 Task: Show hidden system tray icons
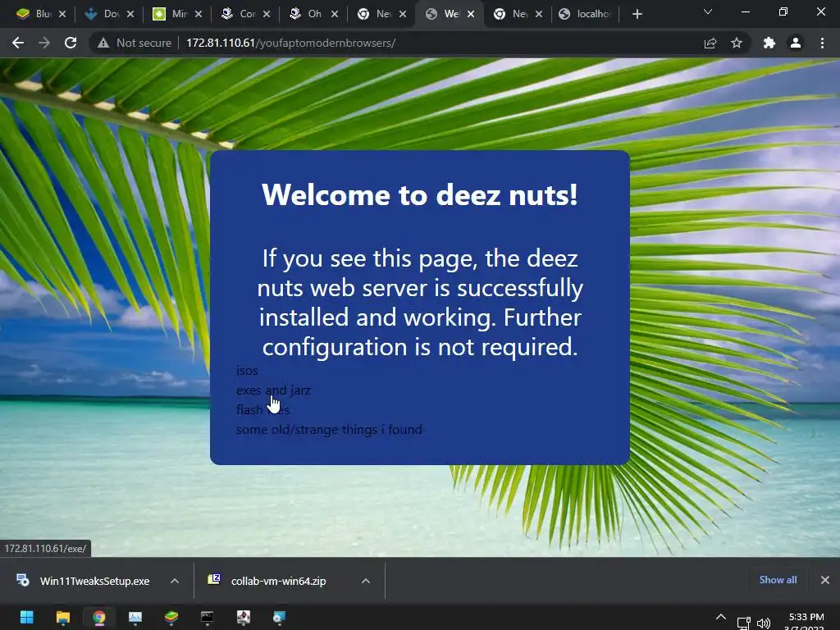pyautogui.click(x=721, y=618)
